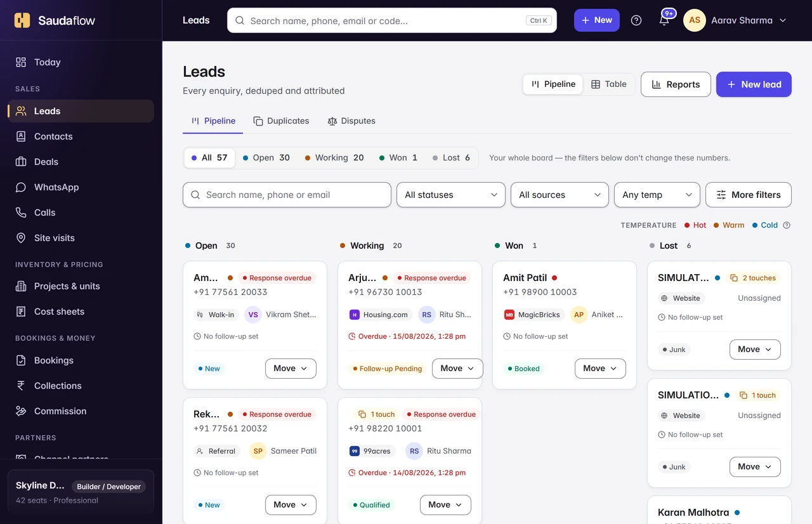
Task: Click the AP avatar on Amit Patil card
Action: (579, 315)
